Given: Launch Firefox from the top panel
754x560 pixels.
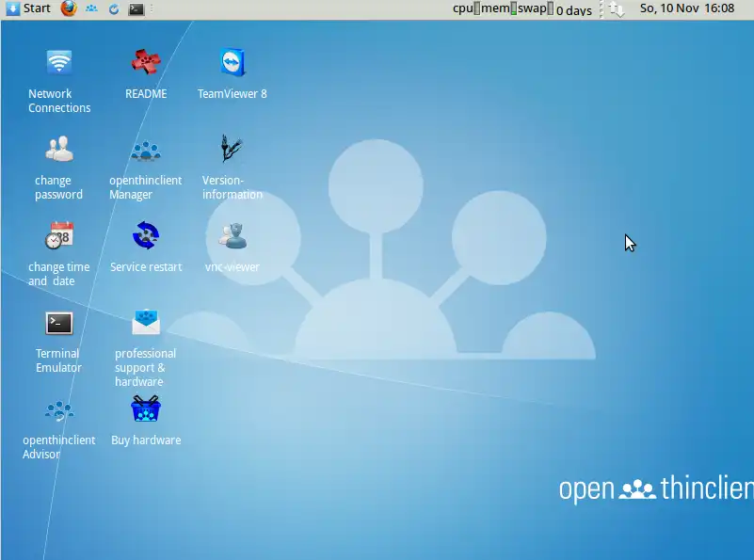Looking at the screenshot, I should click(x=69, y=8).
